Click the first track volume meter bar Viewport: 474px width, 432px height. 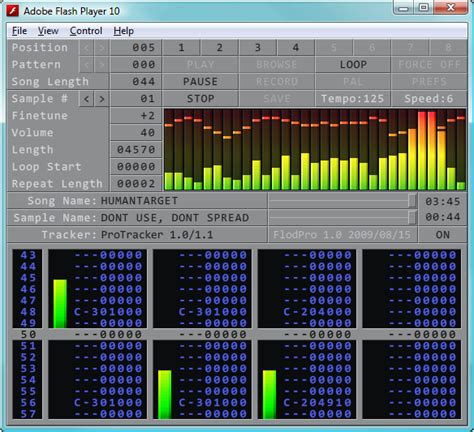(60, 304)
